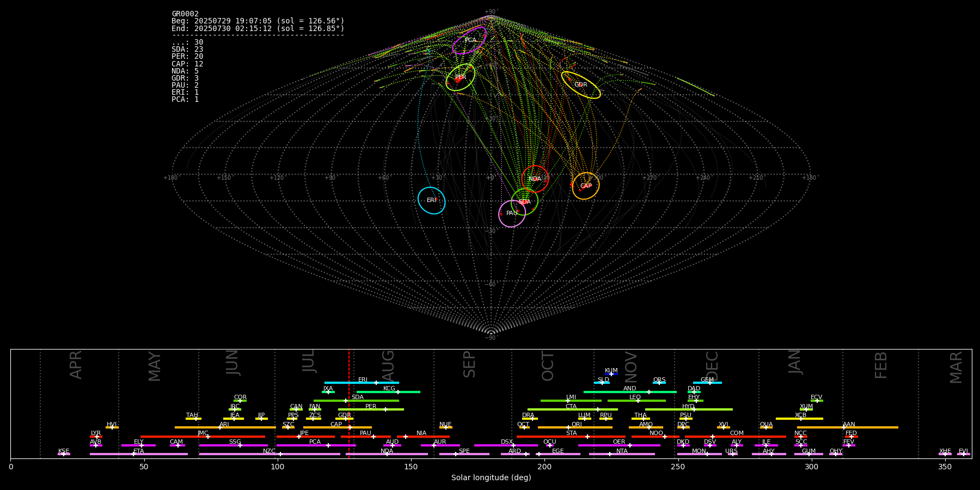Screen dimensions: 980x490
Task: Click the PCA radiant ellipse on sky map
Action: [469, 40]
